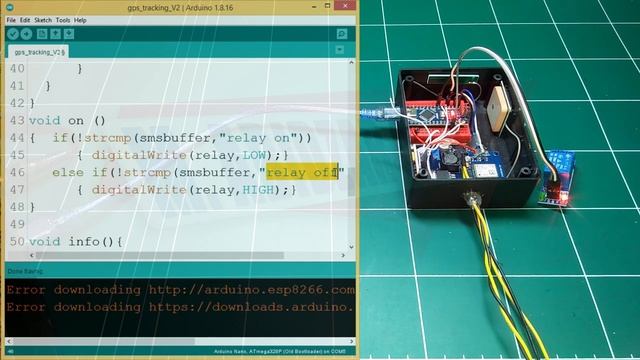640x360 pixels.
Task: Open the Edit menu
Action: (x=25, y=20)
